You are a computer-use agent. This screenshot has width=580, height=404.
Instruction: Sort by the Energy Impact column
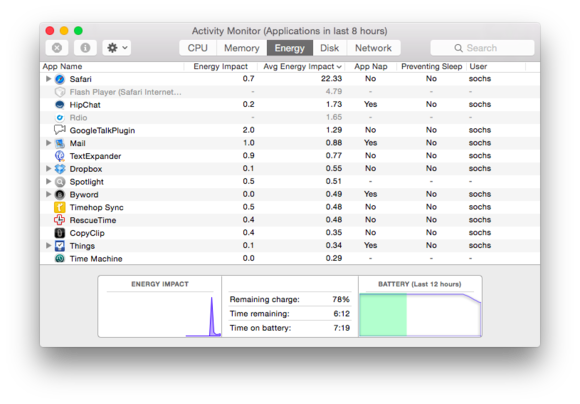(221, 67)
